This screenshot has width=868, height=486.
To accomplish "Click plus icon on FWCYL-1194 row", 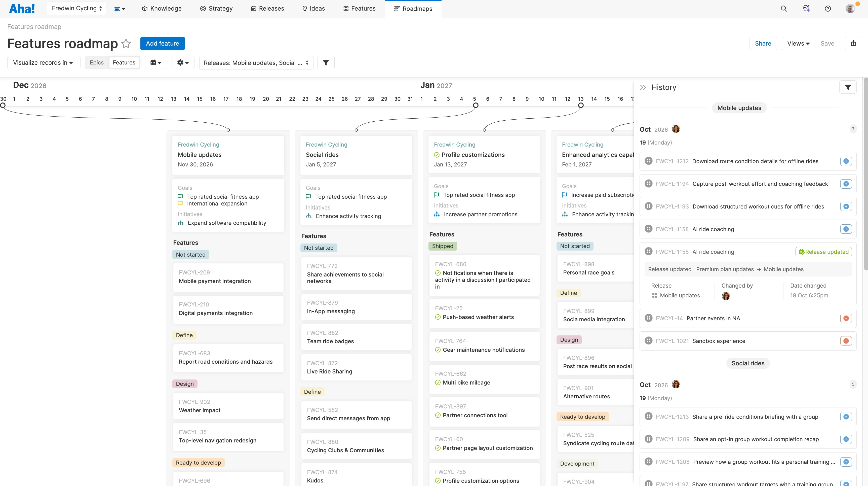I will 846,184.
